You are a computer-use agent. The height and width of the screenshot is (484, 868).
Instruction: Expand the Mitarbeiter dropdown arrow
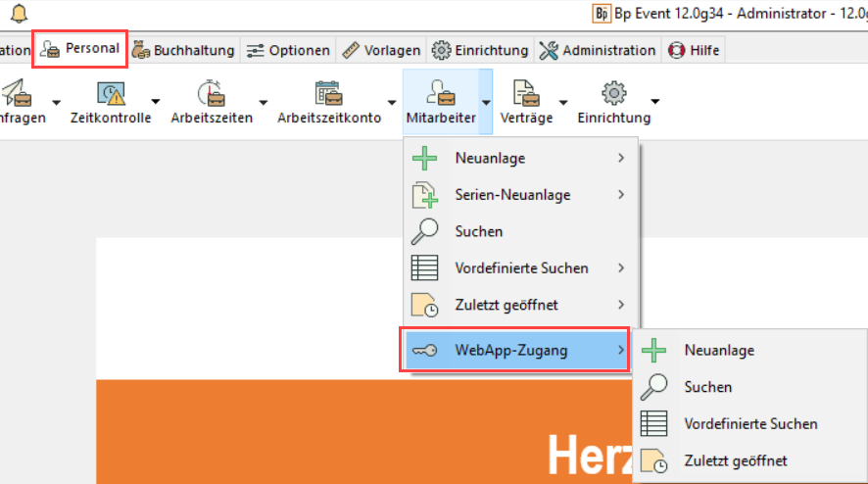[x=485, y=101]
